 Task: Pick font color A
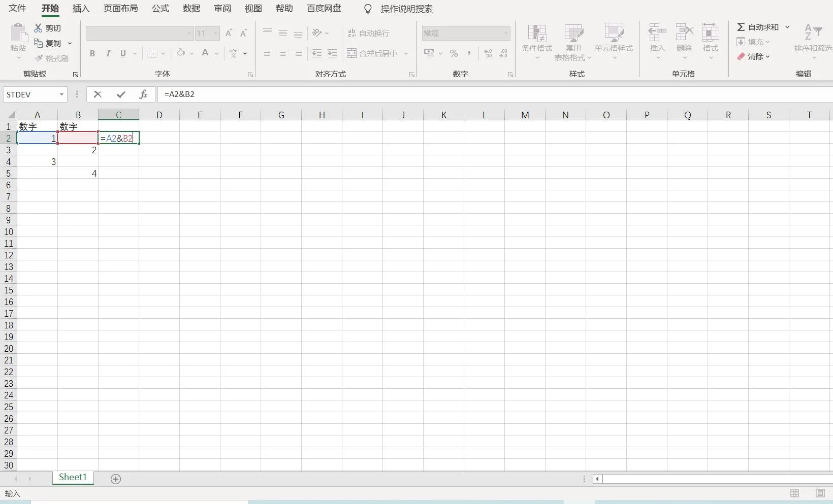[205, 53]
